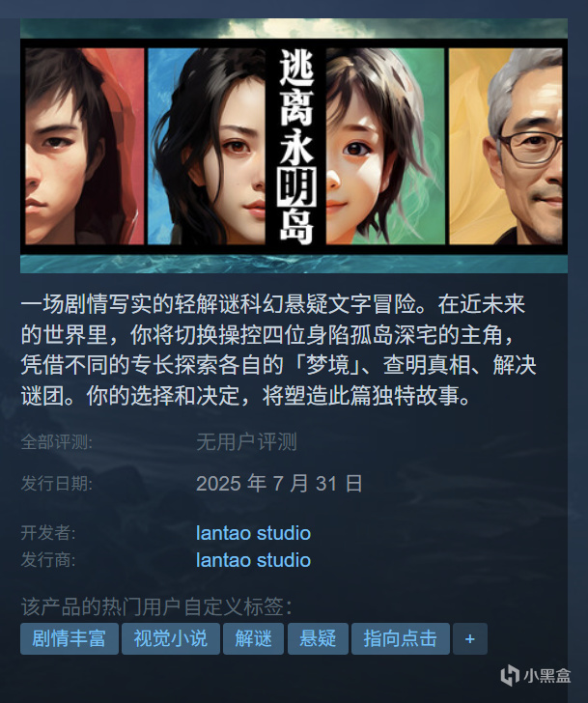Click the 悬疑 tag
The height and width of the screenshot is (703, 588).
coord(318,638)
